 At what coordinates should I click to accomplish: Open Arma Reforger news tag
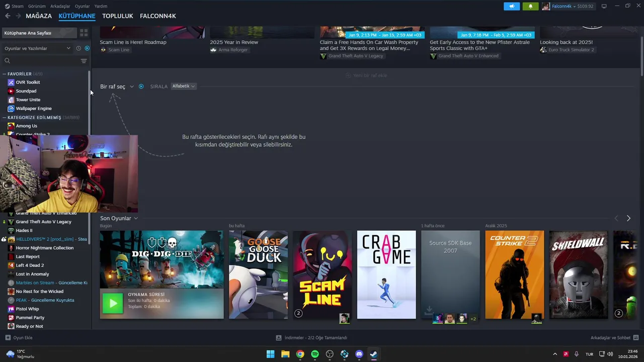(x=229, y=50)
